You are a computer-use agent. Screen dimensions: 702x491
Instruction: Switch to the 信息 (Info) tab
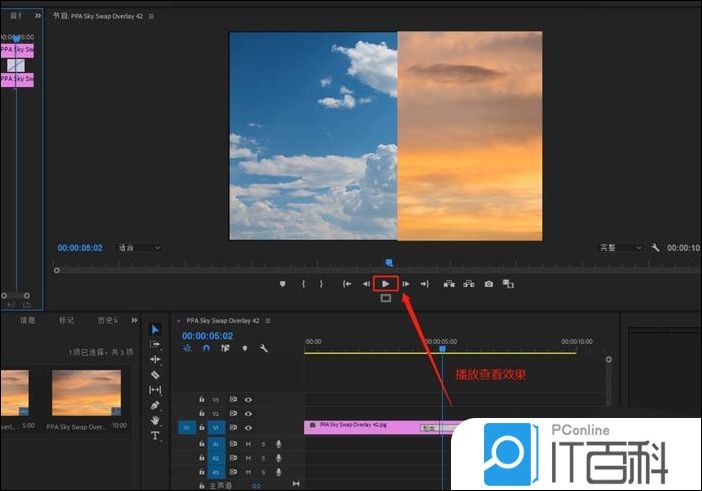pos(28,320)
